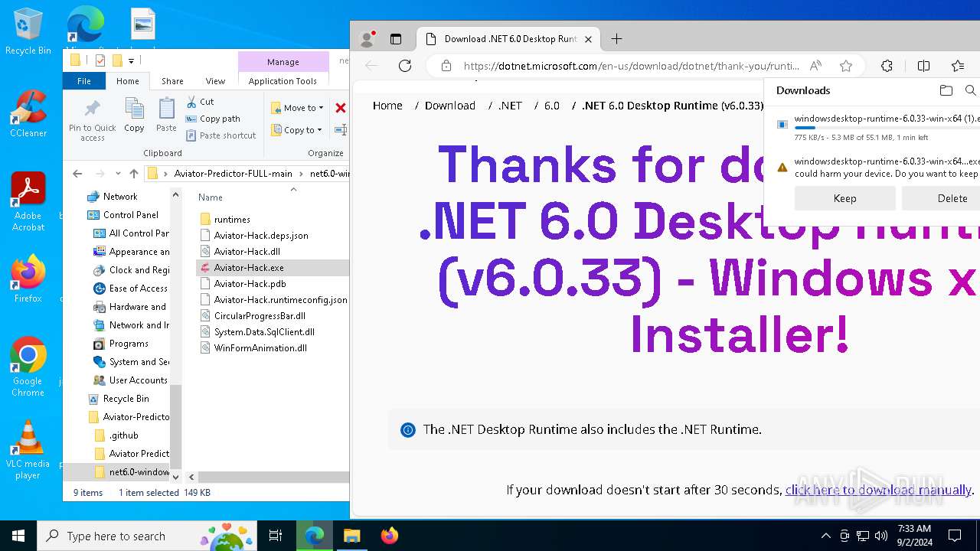Screen dimensions: 980x551
Task: Switch to the Share ribbon tab
Action: tap(172, 81)
